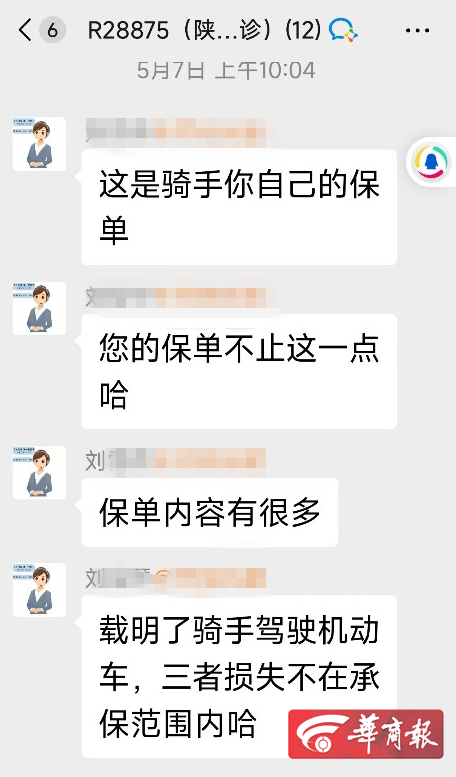
Task: Open the three-dots more options menu
Action: [417, 31]
